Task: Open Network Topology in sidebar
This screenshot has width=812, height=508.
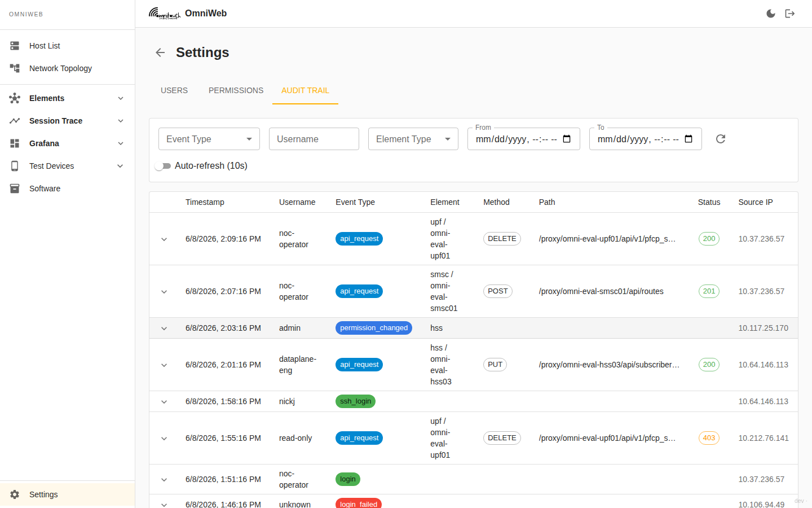Action: tap(68, 68)
